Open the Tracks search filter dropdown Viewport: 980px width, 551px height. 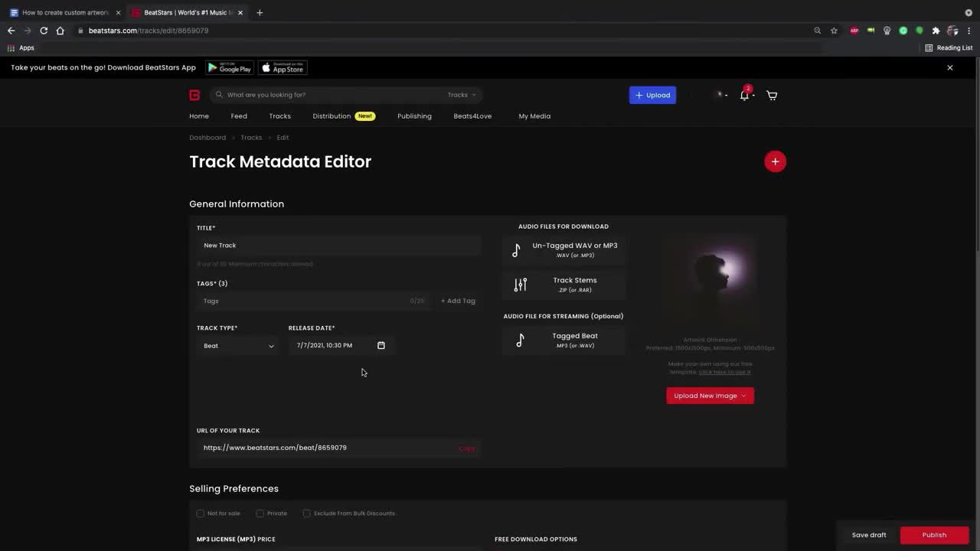click(x=462, y=95)
